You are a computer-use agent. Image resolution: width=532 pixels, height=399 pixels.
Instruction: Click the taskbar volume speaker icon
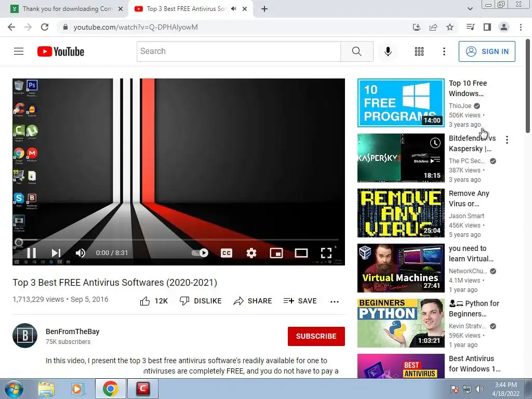pyautogui.click(x=479, y=389)
